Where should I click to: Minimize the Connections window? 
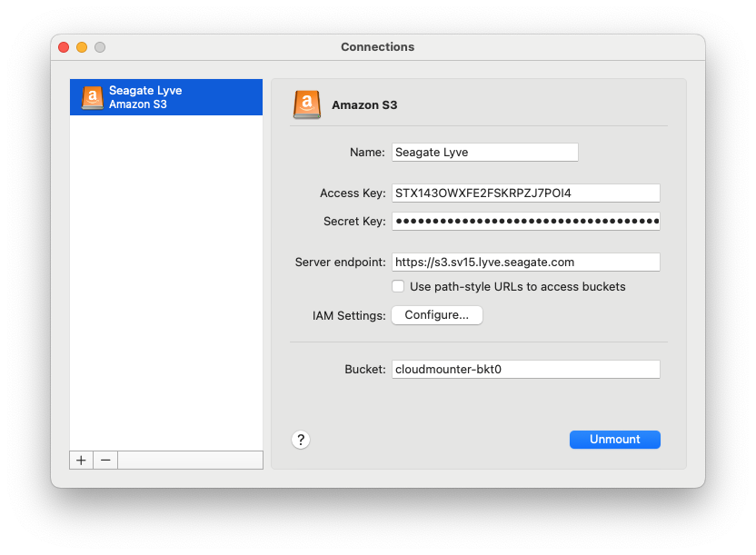pos(82,47)
